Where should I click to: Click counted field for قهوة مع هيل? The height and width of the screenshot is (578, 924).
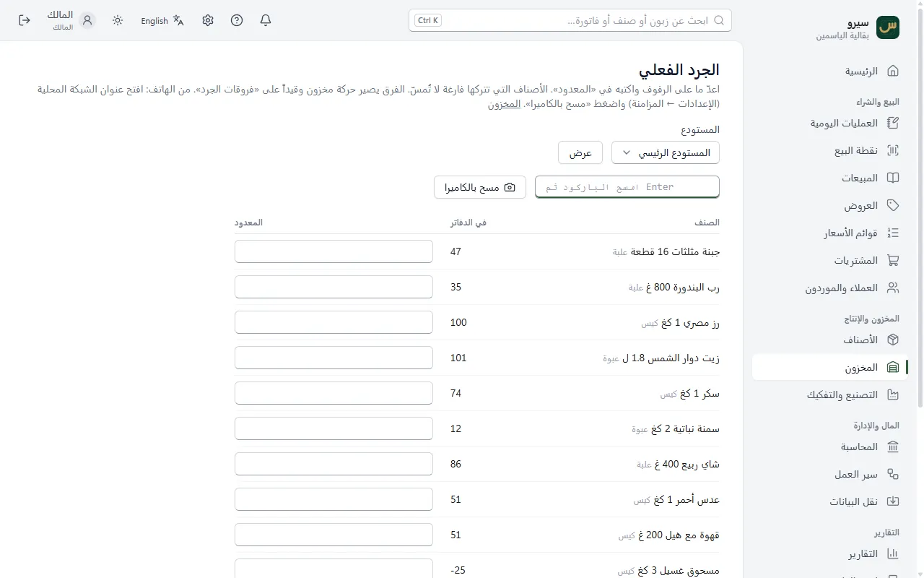334,535
